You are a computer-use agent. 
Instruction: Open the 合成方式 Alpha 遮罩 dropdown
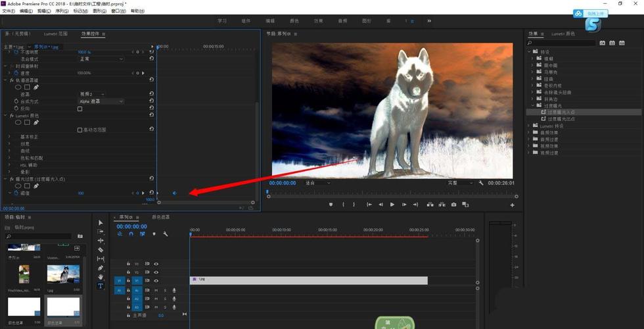(x=101, y=101)
